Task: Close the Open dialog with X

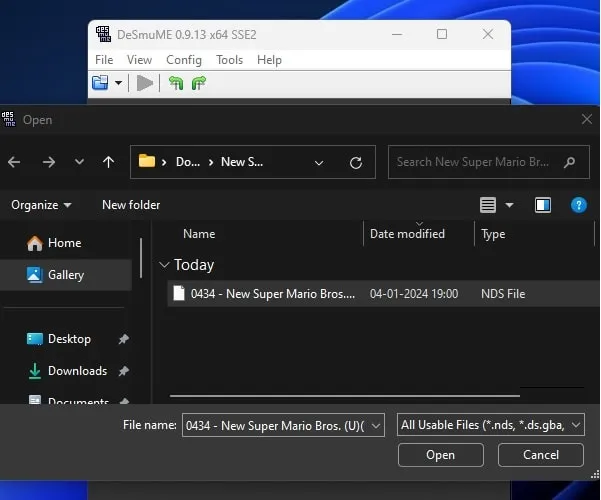Action: click(587, 119)
